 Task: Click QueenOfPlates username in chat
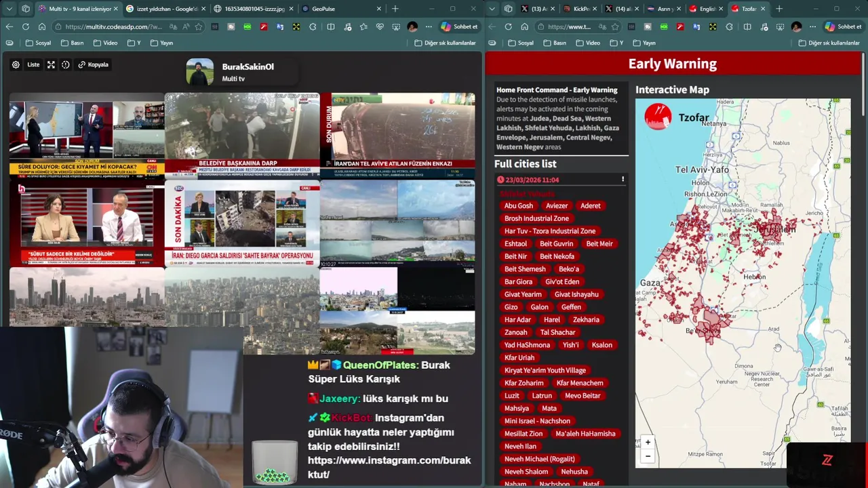pos(380,365)
